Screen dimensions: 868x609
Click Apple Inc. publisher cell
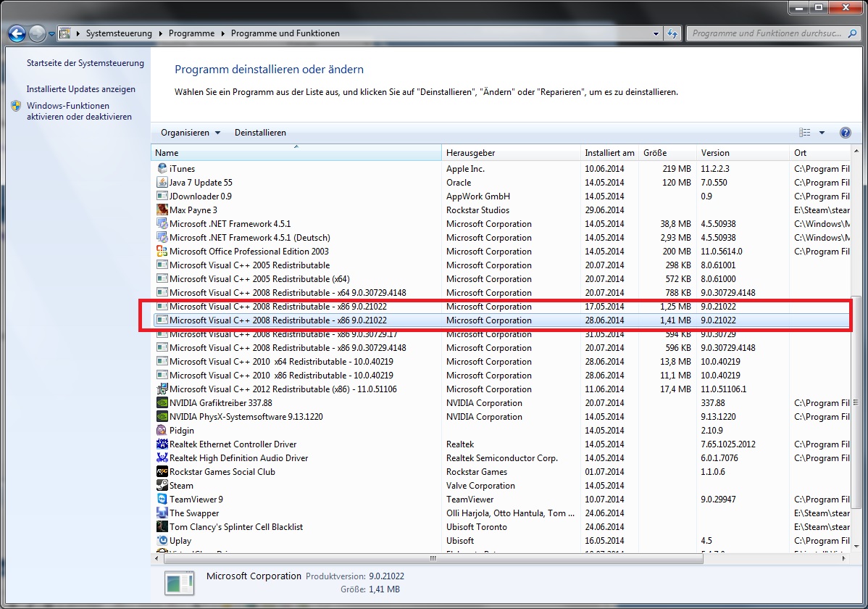pos(466,168)
